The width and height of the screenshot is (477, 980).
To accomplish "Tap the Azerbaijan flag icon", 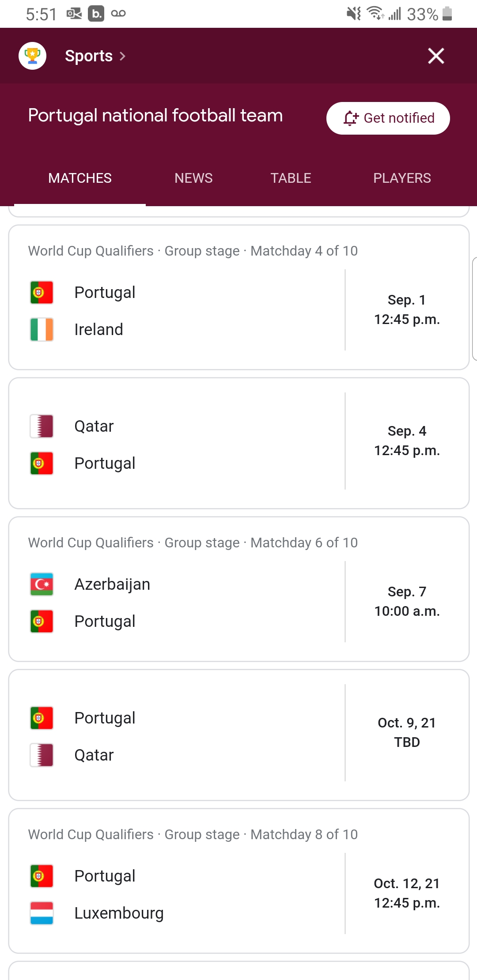I will coord(42,584).
